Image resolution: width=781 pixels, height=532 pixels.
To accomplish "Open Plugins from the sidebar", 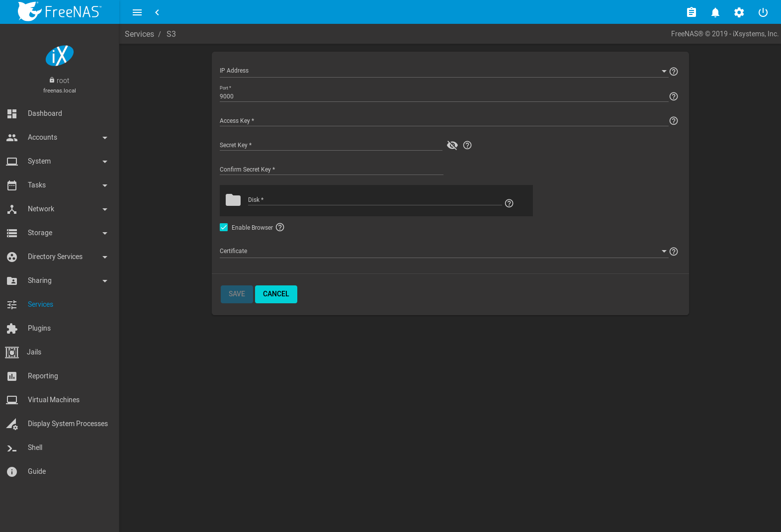I will [x=39, y=328].
